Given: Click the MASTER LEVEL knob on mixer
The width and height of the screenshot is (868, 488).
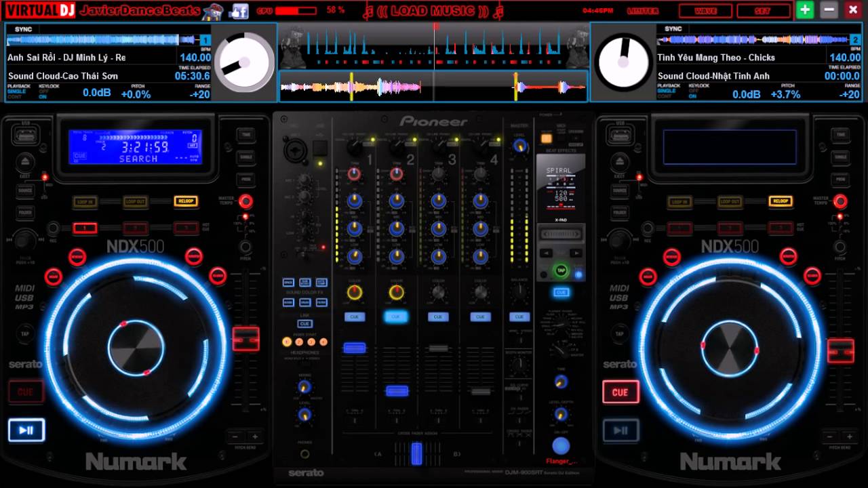Looking at the screenshot, I should [x=519, y=146].
